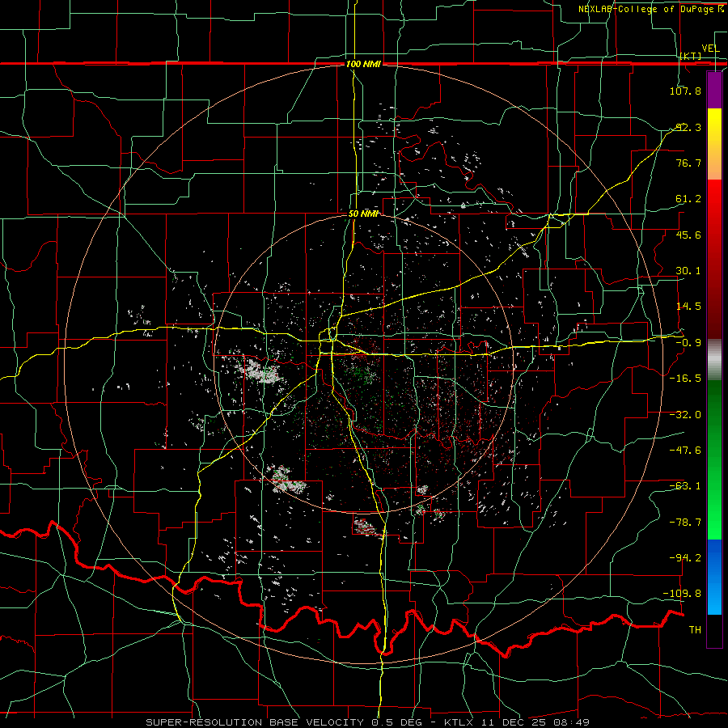Select the -78.7 velocity scale value

coord(685,523)
